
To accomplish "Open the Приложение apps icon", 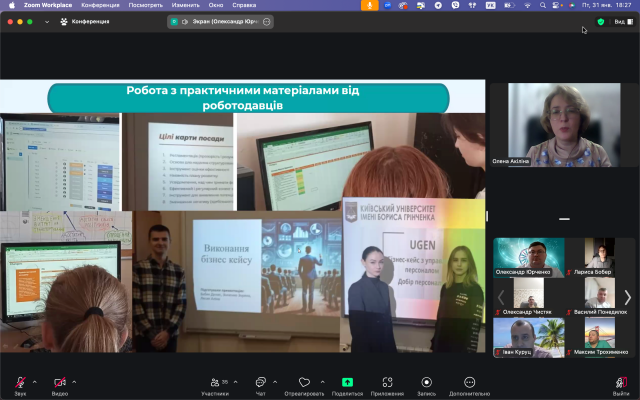I will click(386, 384).
